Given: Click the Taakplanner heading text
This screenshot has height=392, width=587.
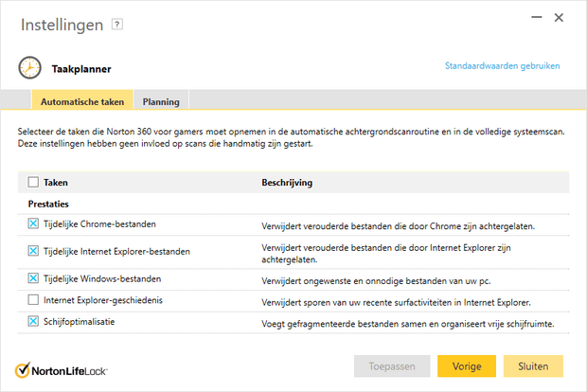Looking at the screenshot, I should [81, 69].
